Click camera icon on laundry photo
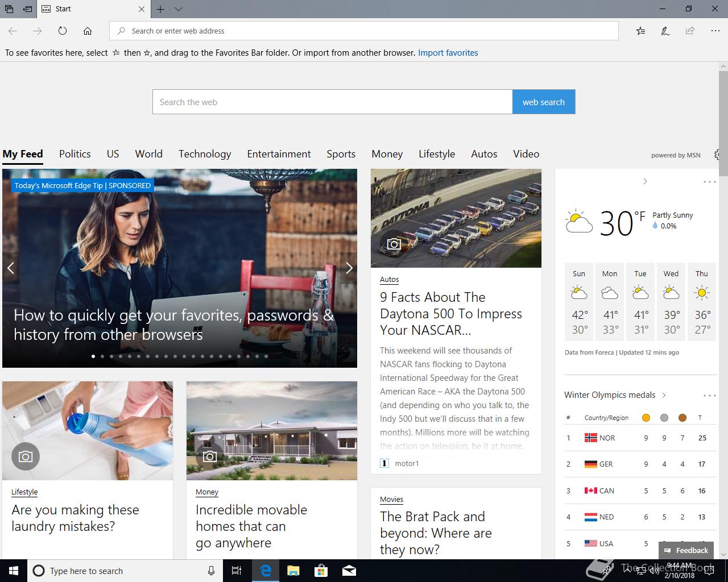This screenshot has height=582, width=728. tap(26, 456)
